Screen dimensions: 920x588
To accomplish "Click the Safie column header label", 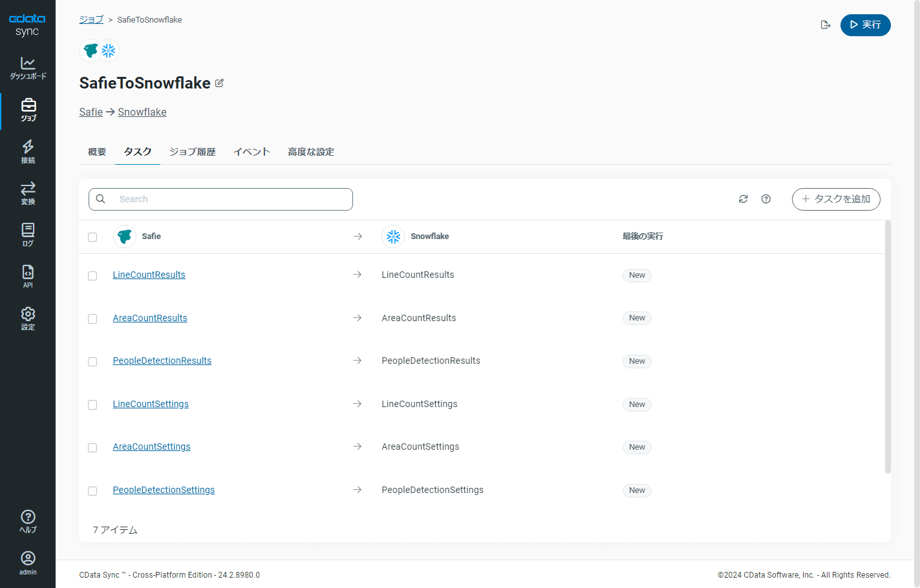I will [x=151, y=236].
